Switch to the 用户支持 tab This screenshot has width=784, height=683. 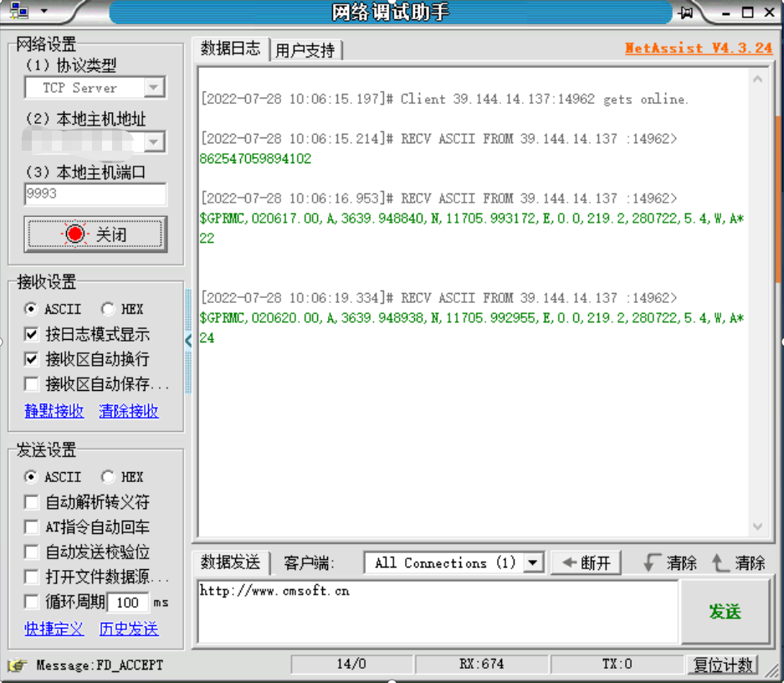pos(305,50)
